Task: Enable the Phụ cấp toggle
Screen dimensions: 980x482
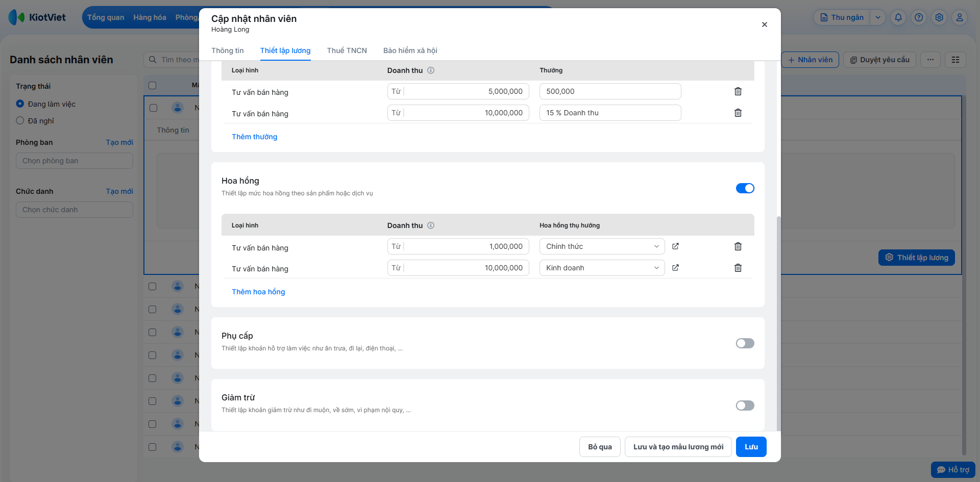Action: pos(745,343)
